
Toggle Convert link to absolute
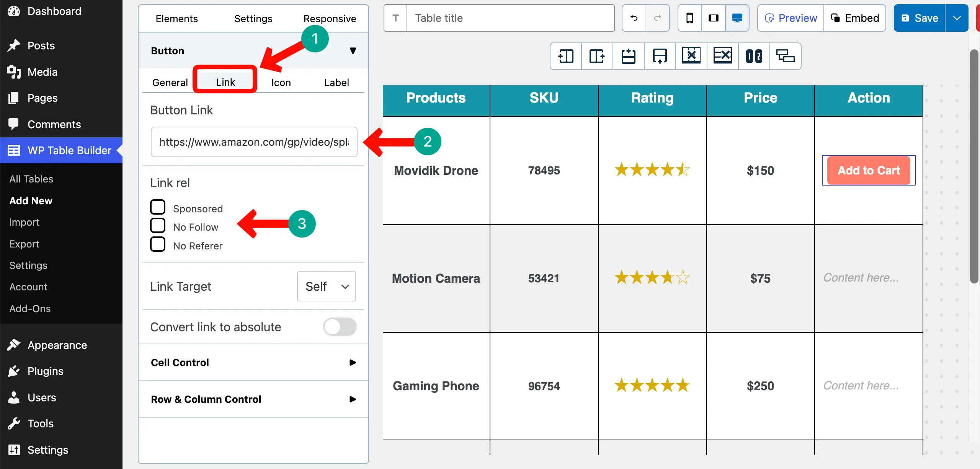[x=339, y=326]
